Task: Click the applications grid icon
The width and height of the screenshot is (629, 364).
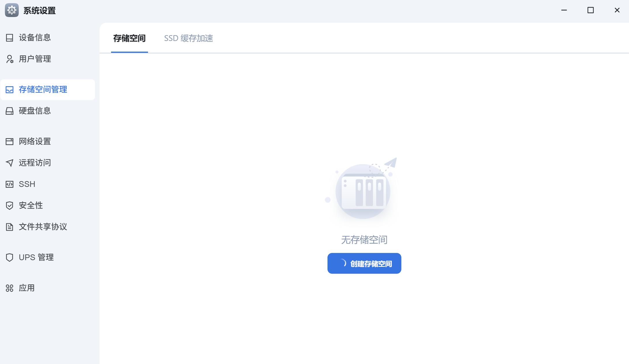Action: pyautogui.click(x=10, y=288)
